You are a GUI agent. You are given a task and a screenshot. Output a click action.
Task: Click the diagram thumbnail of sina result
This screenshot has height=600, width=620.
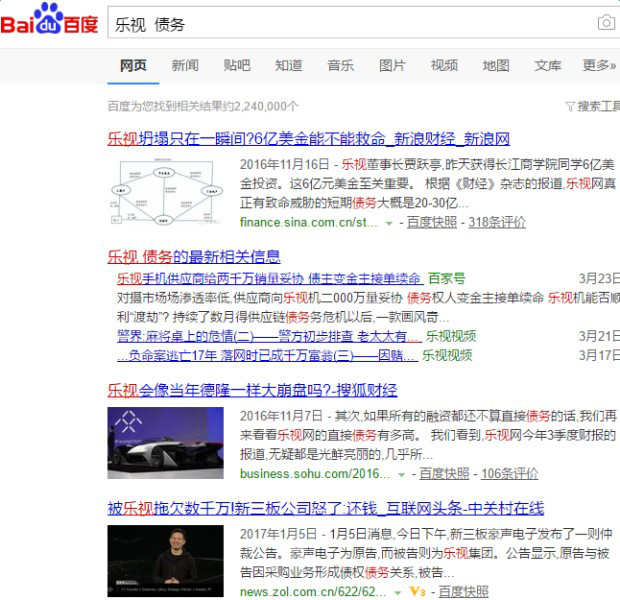(166, 191)
